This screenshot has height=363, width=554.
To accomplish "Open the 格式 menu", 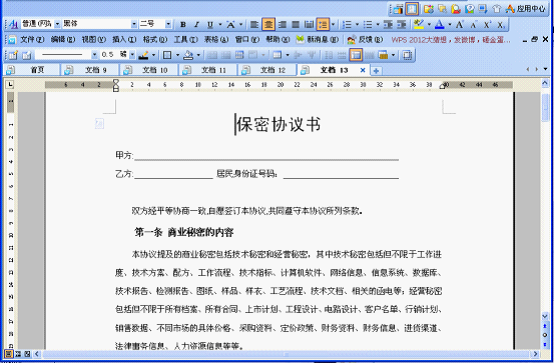I will (155, 39).
